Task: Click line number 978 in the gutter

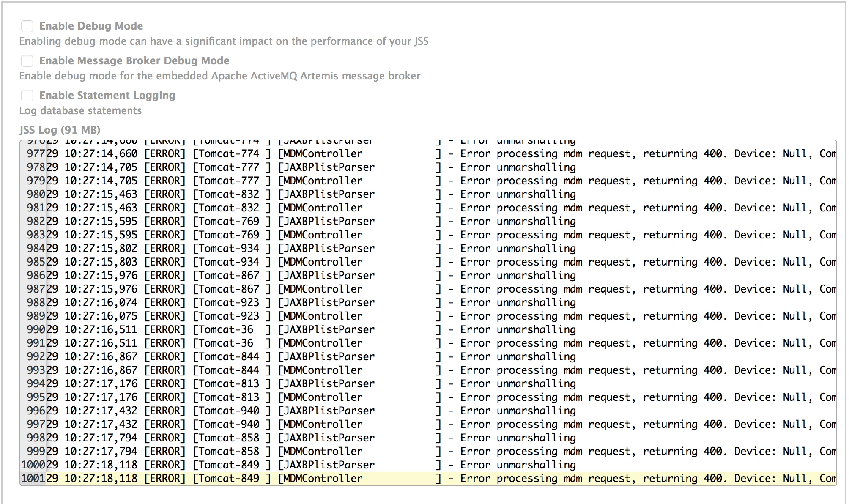Action: tap(36, 167)
